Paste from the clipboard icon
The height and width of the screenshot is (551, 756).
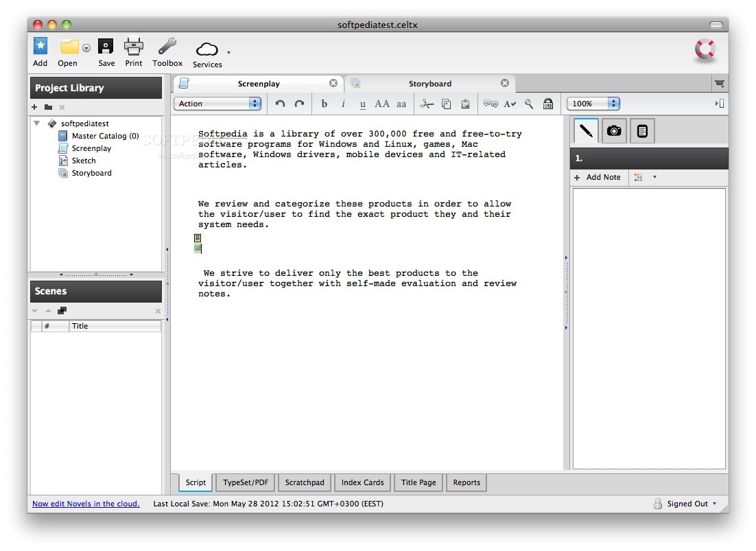pyautogui.click(x=465, y=104)
